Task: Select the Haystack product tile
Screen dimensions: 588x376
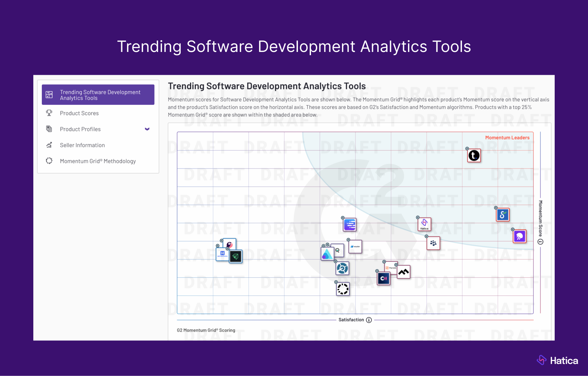Action: pyautogui.click(x=222, y=254)
